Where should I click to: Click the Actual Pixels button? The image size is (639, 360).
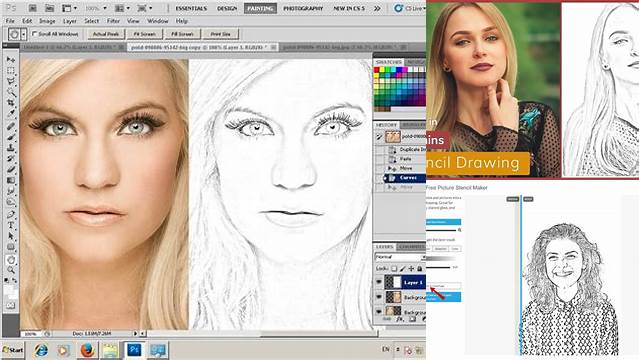(106, 34)
